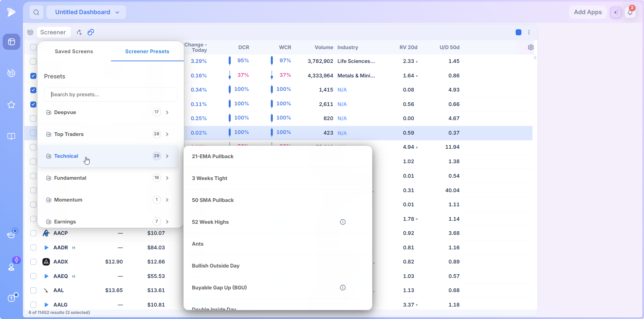
Task: Show info for 52 Week Highs
Action: click(343, 222)
